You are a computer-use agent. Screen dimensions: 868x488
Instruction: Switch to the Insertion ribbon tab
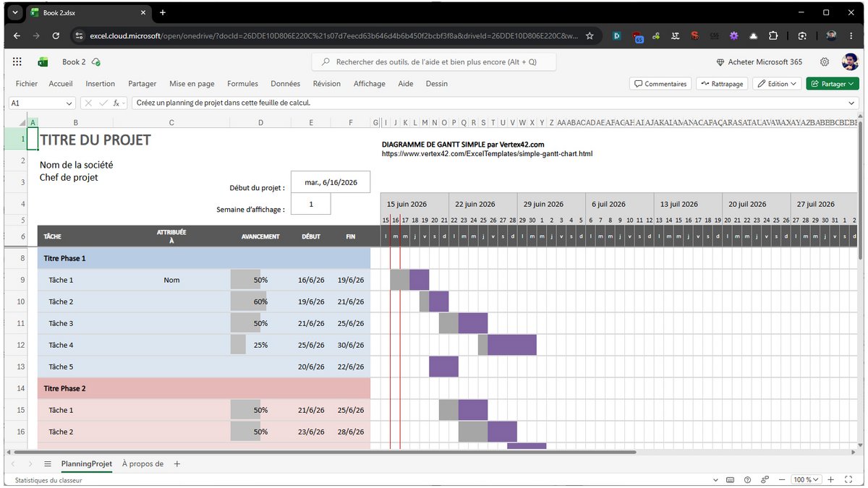coord(101,84)
